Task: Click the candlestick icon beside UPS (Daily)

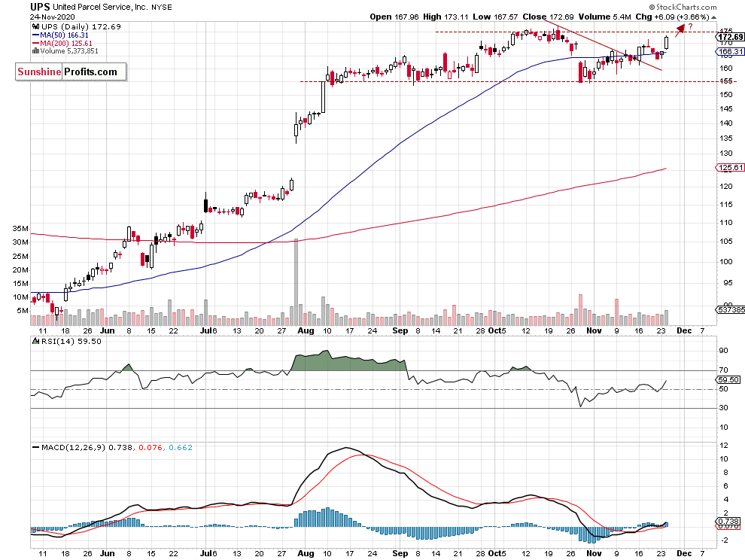Action: pyautogui.click(x=35, y=27)
